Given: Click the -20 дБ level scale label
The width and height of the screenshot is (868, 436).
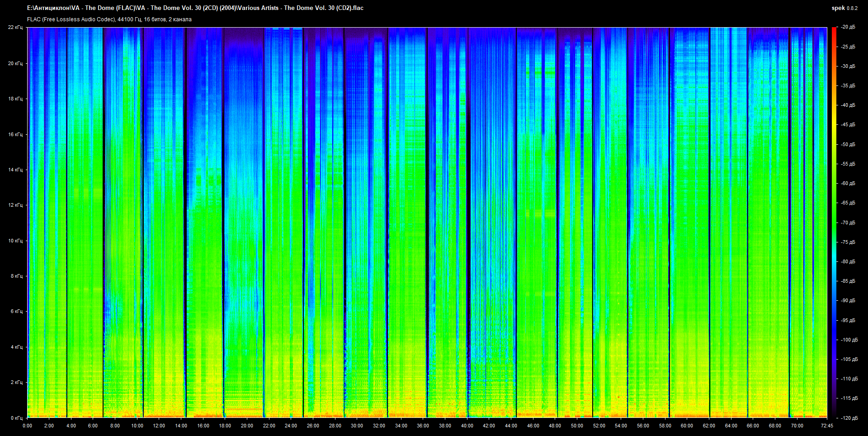Looking at the screenshot, I should coord(848,27).
